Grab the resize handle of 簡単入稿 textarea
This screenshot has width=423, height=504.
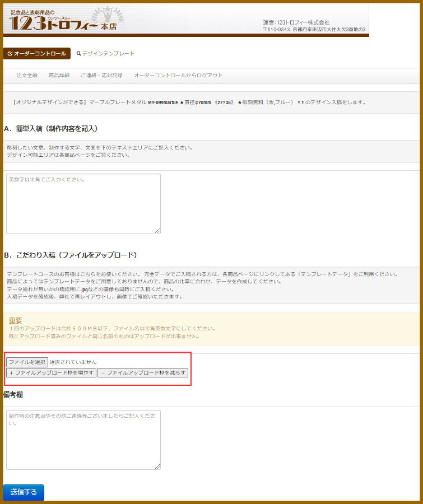[x=157, y=231]
